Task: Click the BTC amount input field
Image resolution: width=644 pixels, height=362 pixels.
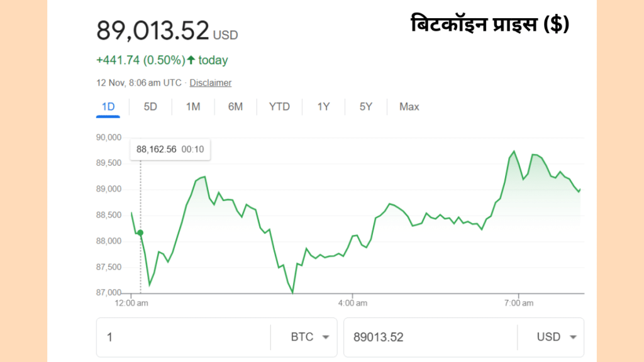Action: point(184,337)
